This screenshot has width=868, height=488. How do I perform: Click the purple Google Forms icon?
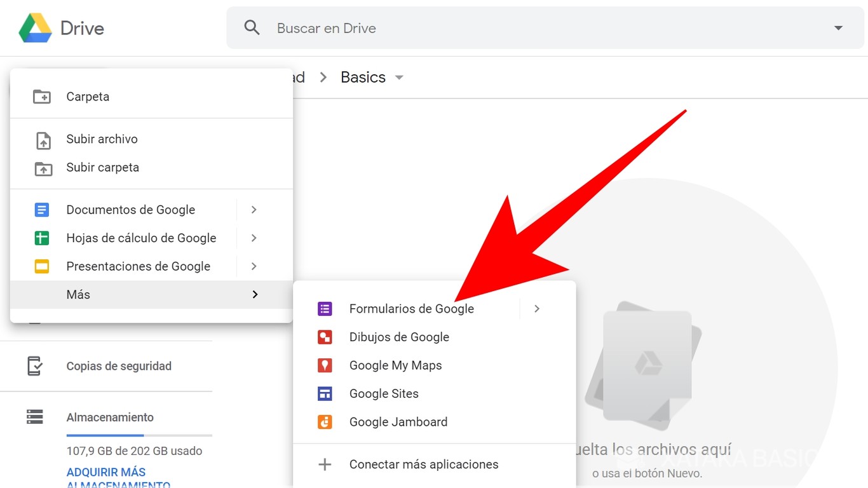(325, 309)
